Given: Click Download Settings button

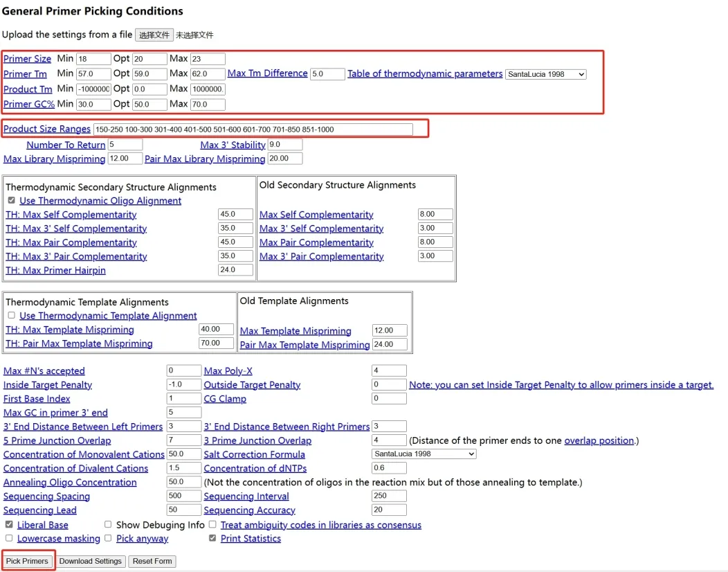Looking at the screenshot, I should click(x=91, y=561).
